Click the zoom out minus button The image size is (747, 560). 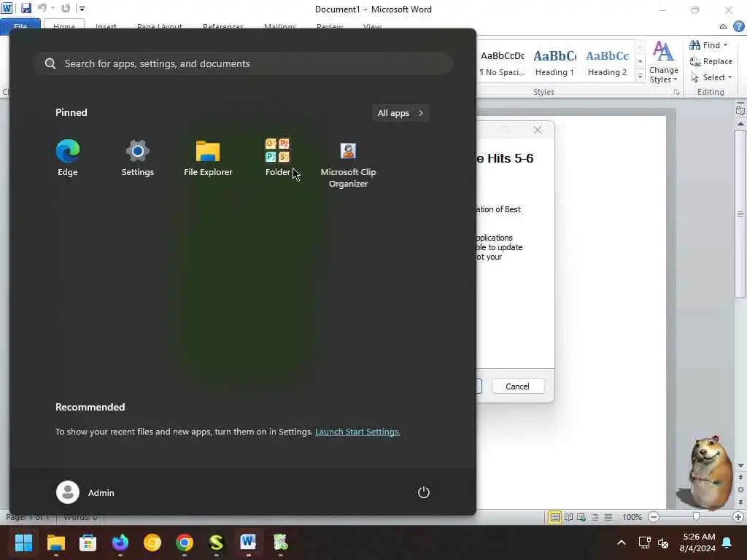pos(654,517)
